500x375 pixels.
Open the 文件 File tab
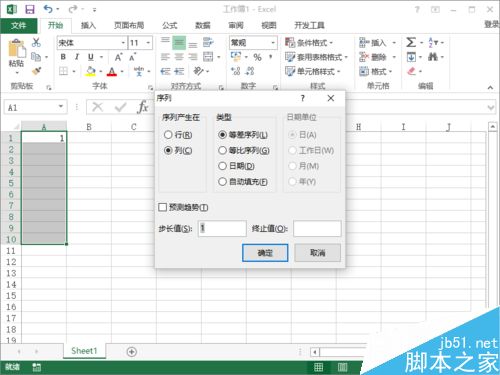click(18, 25)
